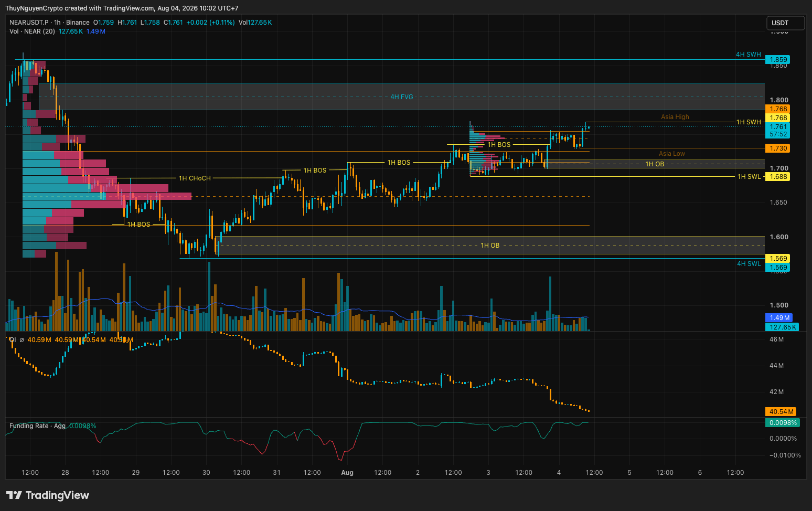Viewport: 812px width, 511px height.
Task: Click the 46M open interest axis value
Action: click(776, 339)
